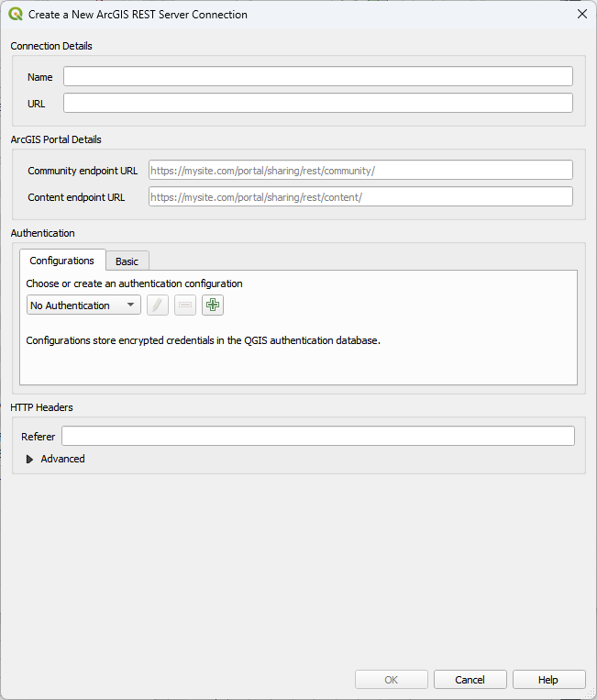Close the ArcGIS REST Server Connection dialog
597x700 pixels.
coord(581,14)
